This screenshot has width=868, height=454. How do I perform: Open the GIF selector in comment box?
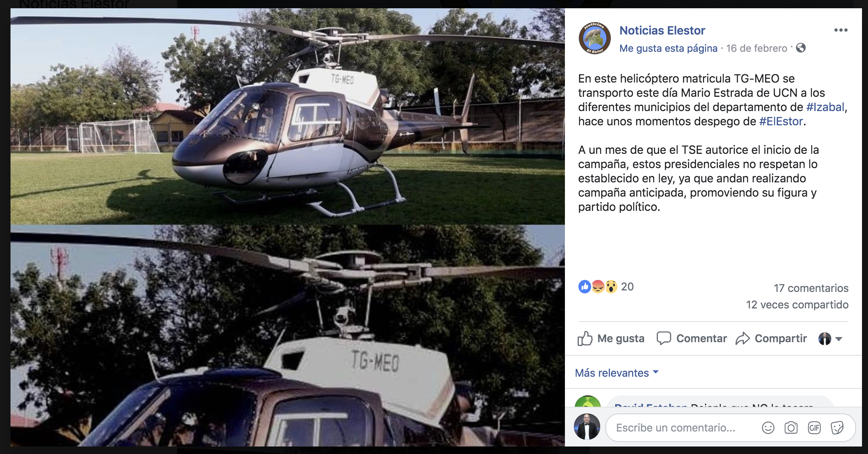(x=814, y=428)
